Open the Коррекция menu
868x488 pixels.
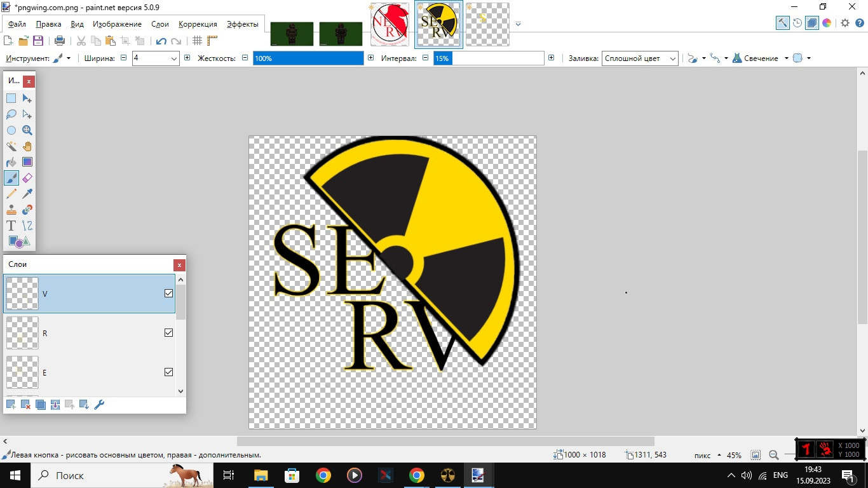(x=198, y=24)
